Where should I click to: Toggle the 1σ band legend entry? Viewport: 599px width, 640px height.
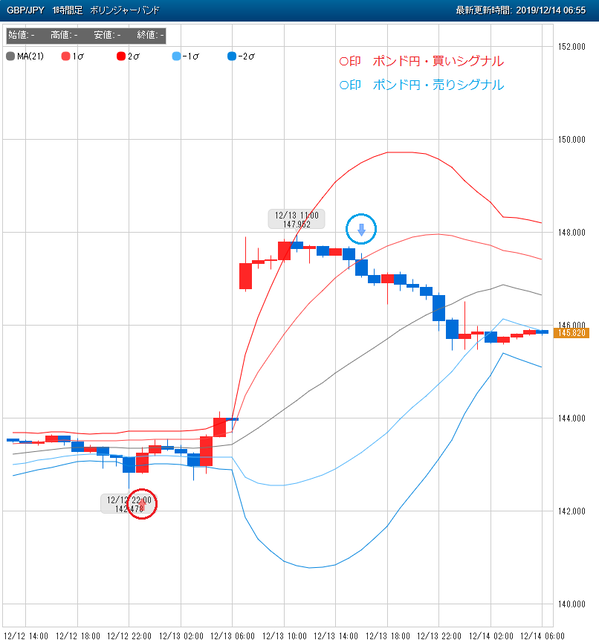[73, 56]
